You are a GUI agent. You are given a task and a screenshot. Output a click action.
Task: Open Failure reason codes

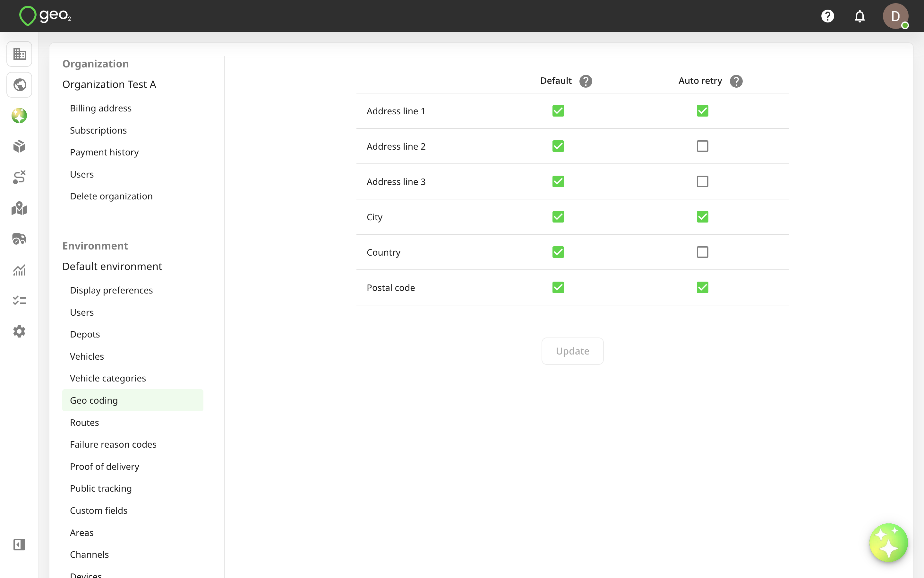tap(113, 444)
